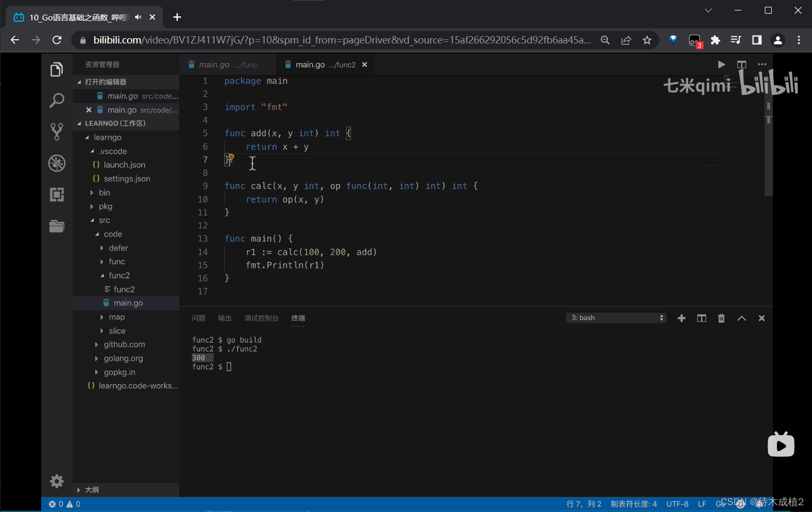Open more editor actions ellipsis menu
The height and width of the screenshot is (512, 812).
coord(762,64)
